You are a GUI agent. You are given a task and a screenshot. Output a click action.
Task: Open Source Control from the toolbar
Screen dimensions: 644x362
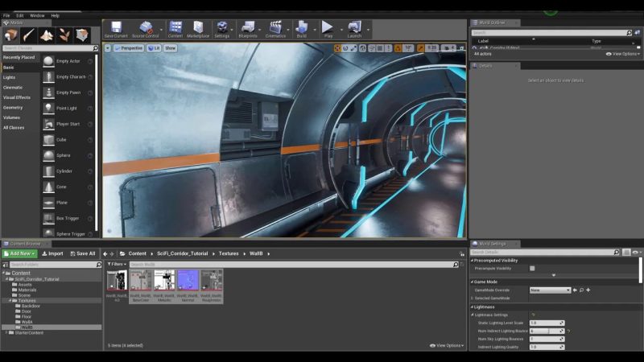click(x=146, y=28)
